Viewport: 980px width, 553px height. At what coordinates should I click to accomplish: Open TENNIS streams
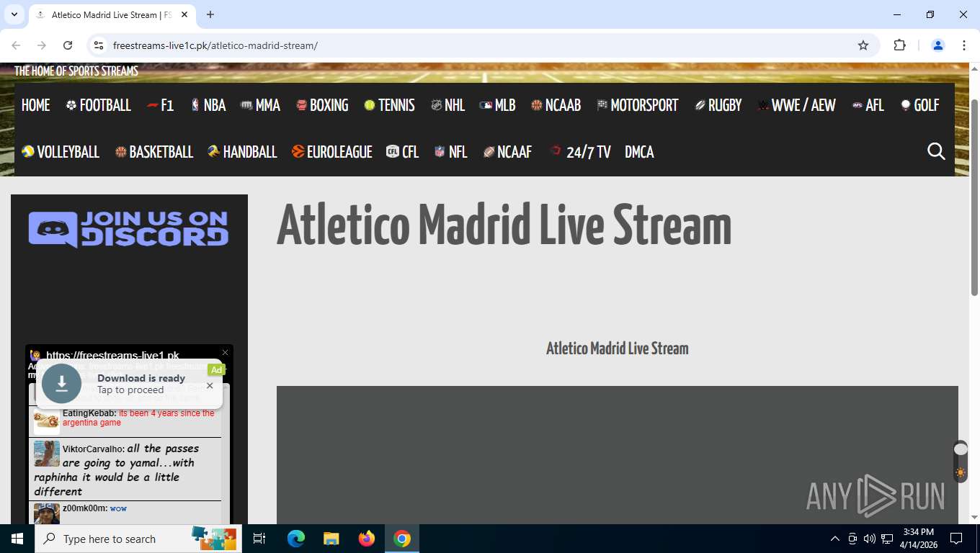coord(389,105)
